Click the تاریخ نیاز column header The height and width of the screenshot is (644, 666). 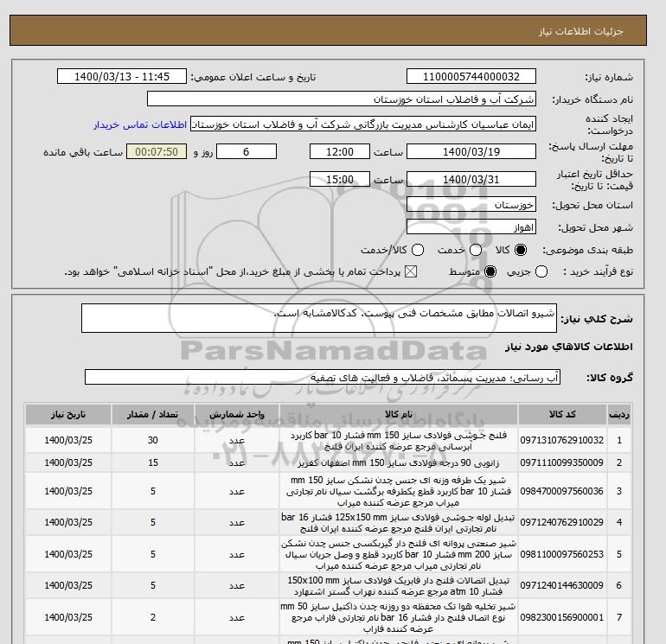coord(68,414)
